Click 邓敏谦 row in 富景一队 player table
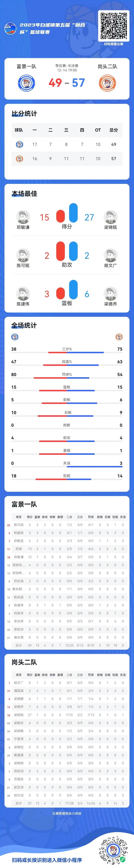Viewport: 134px width, 868px height. [x=67, y=557]
